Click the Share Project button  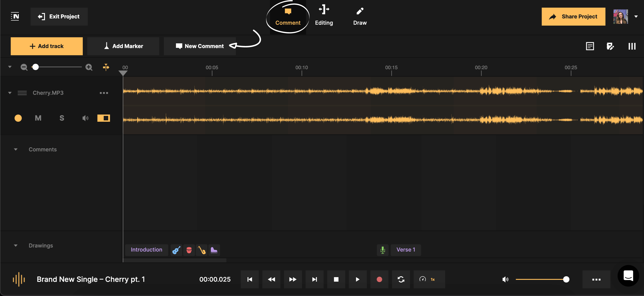(x=573, y=16)
